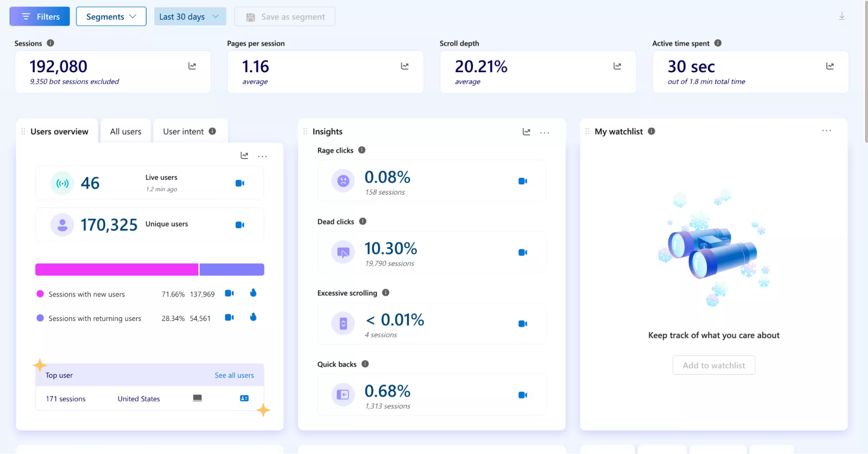View heatmap for sessions with new users

[253, 293]
